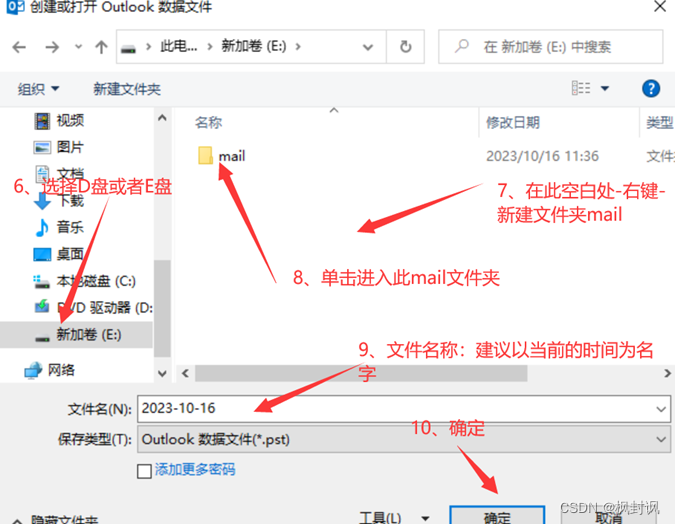Click the E: drive icon in sidebar

(42, 337)
